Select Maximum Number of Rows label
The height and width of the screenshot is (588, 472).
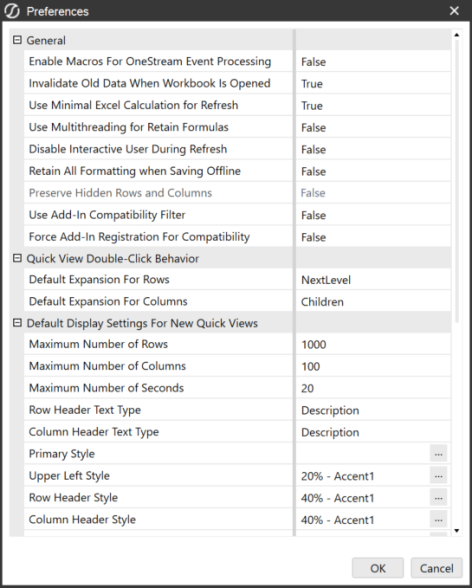(98, 344)
